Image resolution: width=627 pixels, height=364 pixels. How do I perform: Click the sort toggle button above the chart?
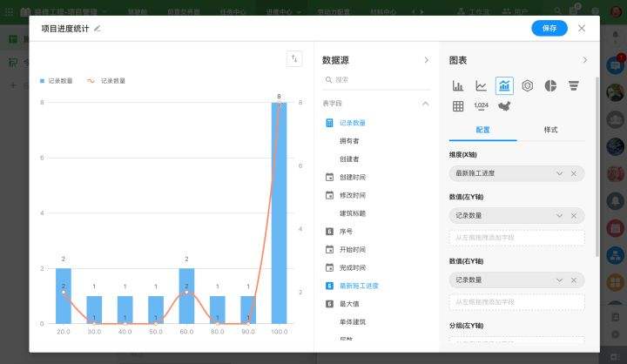pos(294,58)
